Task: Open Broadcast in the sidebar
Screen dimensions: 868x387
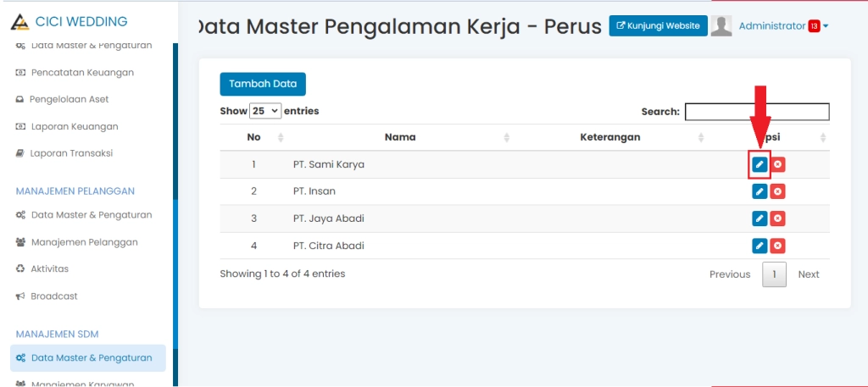Action: tap(53, 296)
